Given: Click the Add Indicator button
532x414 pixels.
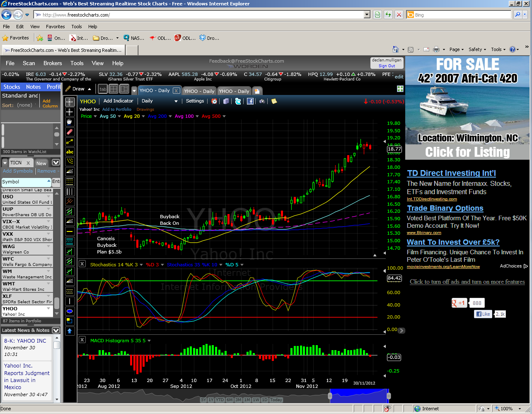Looking at the screenshot, I should (118, 101).
